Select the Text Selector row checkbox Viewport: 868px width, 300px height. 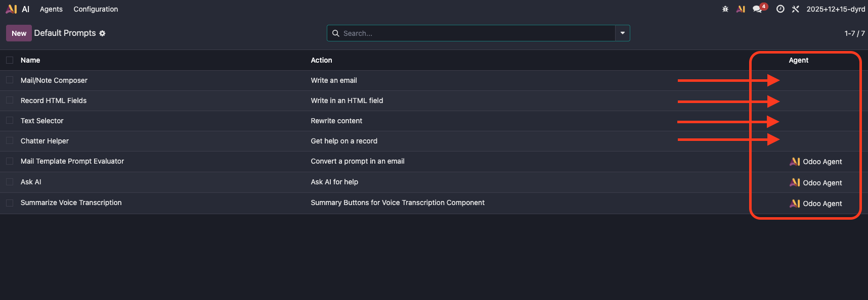pyautogui.click(x=10, y=121)
